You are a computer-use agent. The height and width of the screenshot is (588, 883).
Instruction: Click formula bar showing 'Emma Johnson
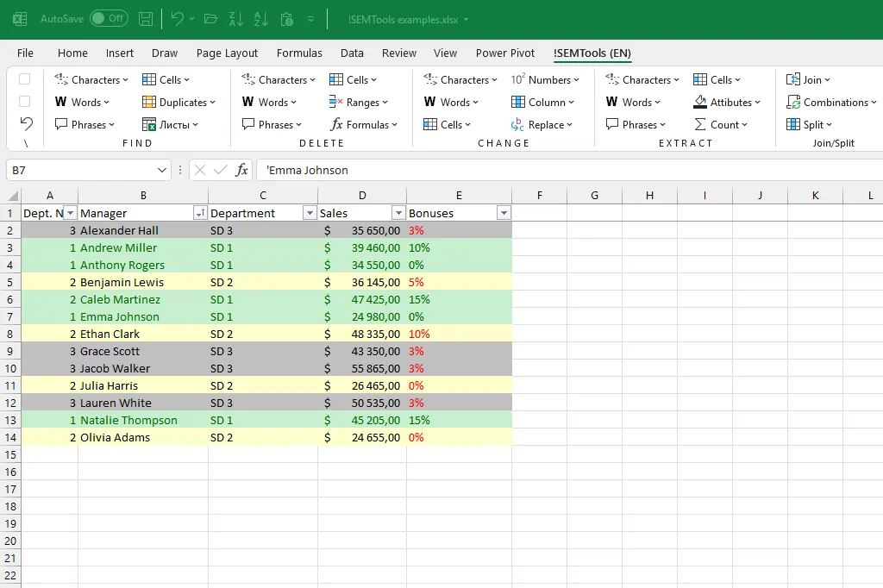tap(569, 170)
